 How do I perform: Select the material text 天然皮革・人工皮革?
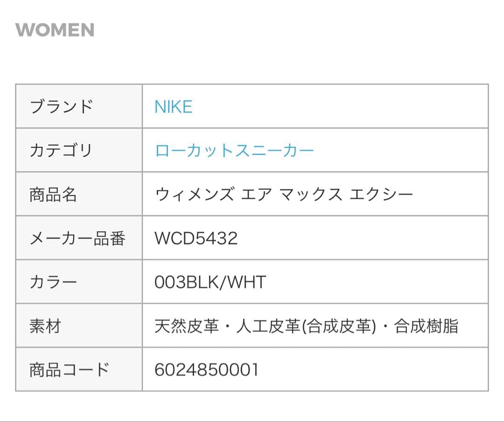[x=227, y=326]
